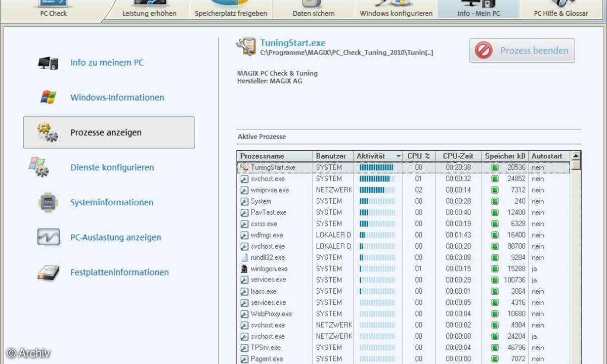Sort by Prozessname column header

point(275,156)
